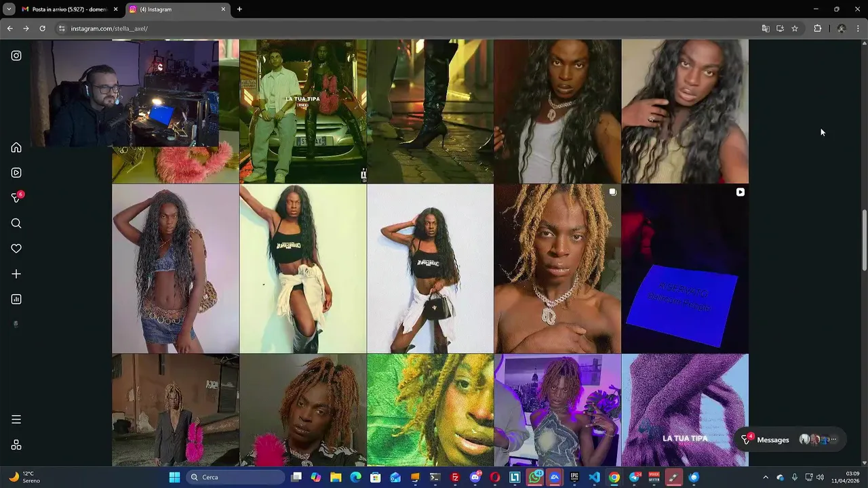Screen dimensions: 868x488
Task: Open small profile avatar in the sidebar
Action: 16,324
